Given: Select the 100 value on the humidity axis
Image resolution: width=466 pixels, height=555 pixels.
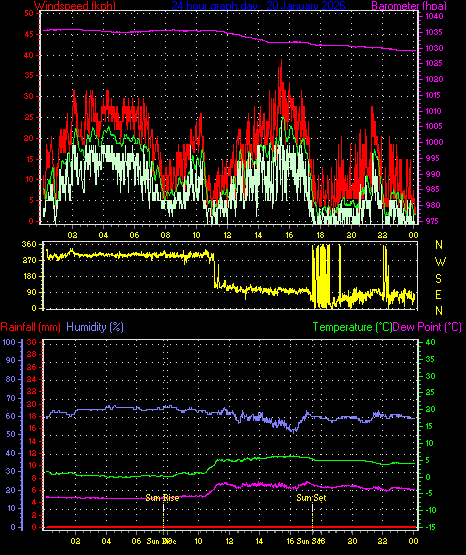Looking at the screenshot, I should pos(9,342).
